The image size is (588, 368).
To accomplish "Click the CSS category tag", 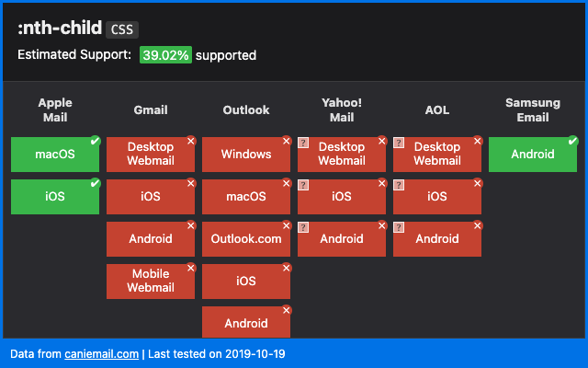I will click(121, 29).
